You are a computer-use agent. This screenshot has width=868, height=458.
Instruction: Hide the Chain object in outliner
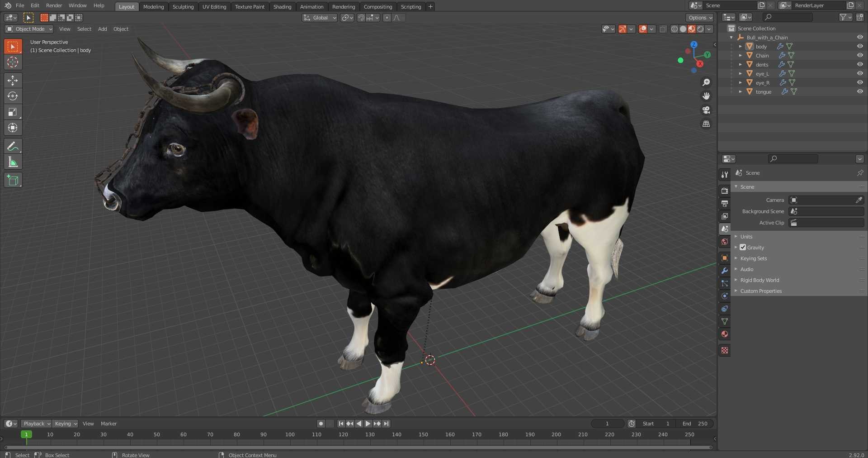[860, 55]
